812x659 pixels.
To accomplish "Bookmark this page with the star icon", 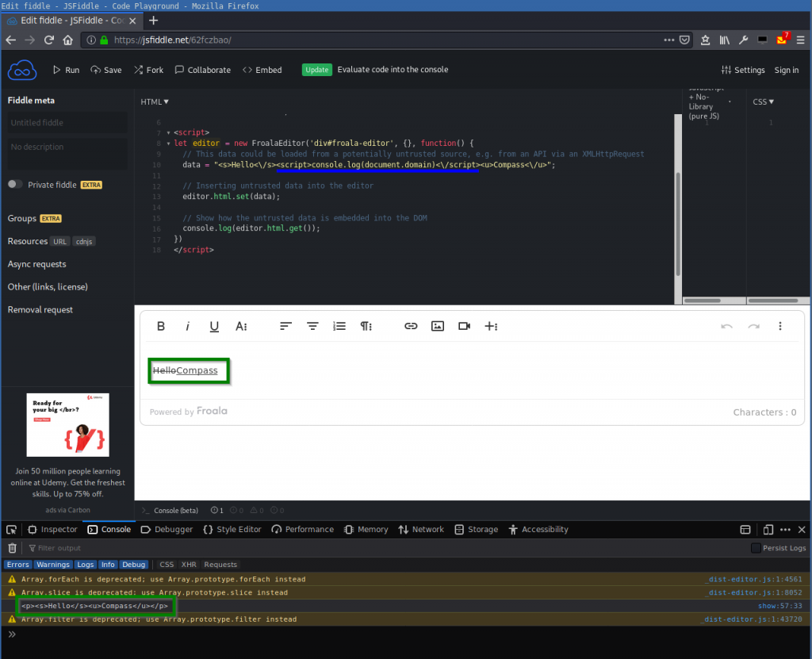I will click(x=705, y=40).
